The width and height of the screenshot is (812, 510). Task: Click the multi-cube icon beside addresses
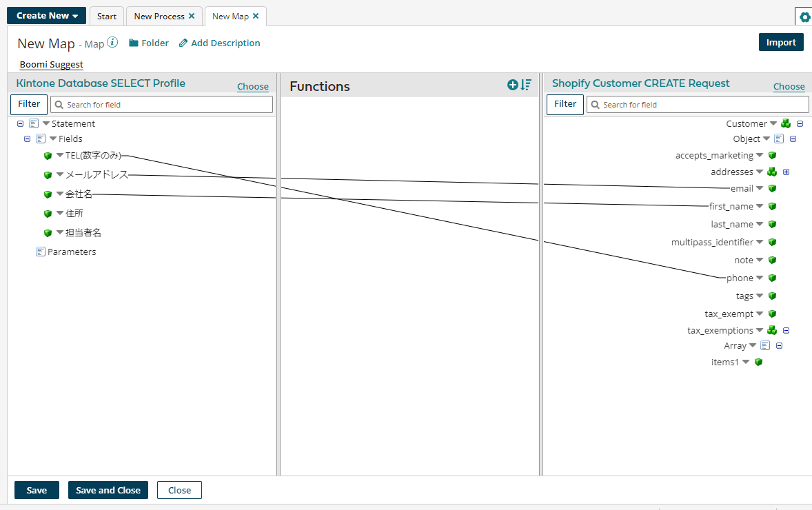771,172
